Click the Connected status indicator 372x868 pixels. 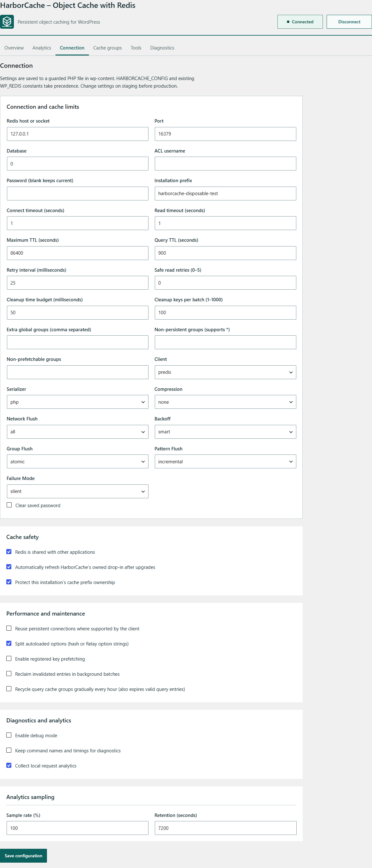300,22
